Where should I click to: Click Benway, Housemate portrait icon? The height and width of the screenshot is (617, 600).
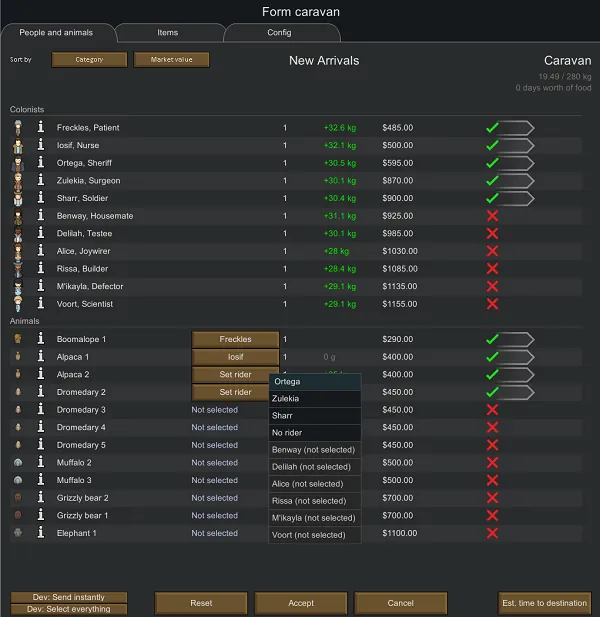click(18, 216)
